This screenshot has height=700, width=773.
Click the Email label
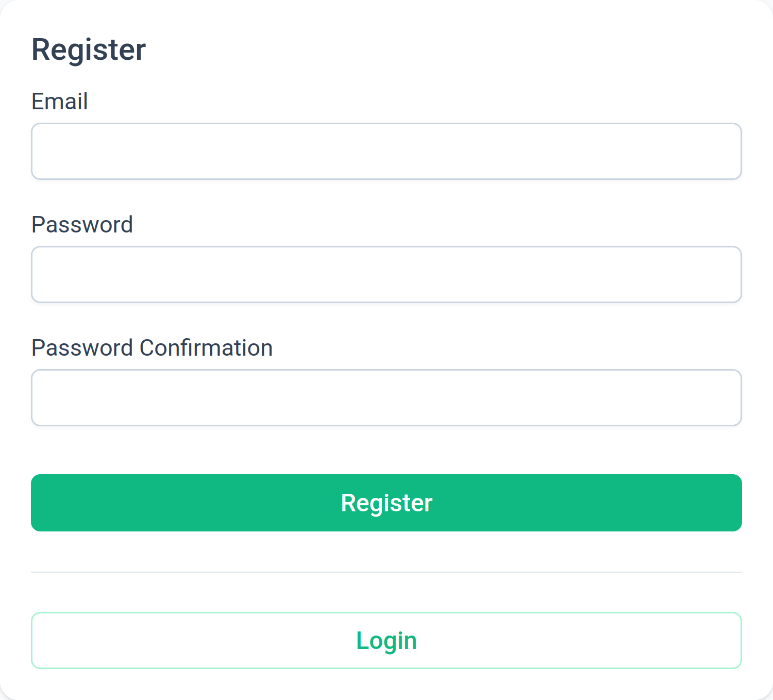coord(59,102)
